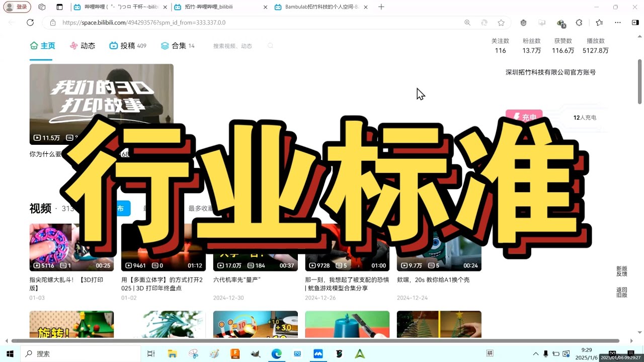Open Task View on the taskbar
This screenshot has height=362, width=644.
[150, 354]
